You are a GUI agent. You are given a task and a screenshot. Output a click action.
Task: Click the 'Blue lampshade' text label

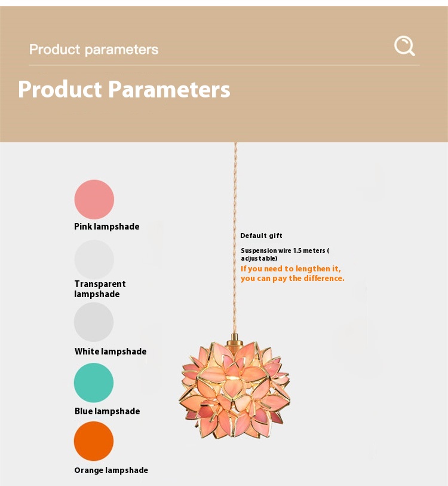107,411
